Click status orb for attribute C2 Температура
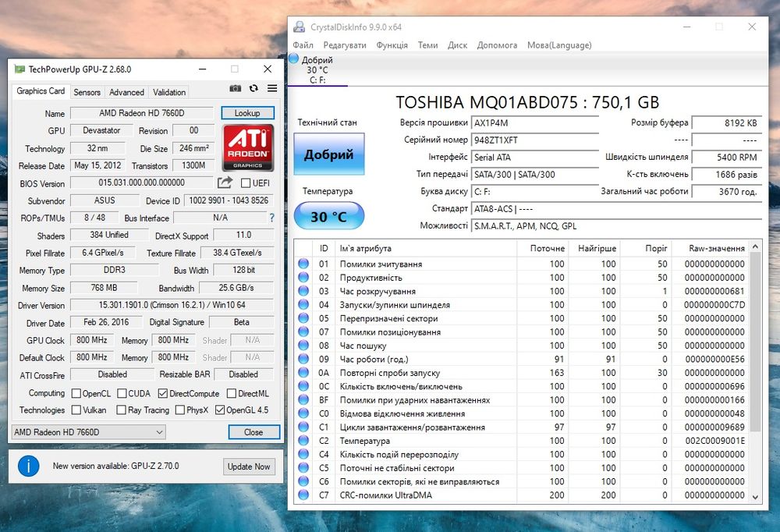Screen dimensions: 780x532 tap(303, 441)
